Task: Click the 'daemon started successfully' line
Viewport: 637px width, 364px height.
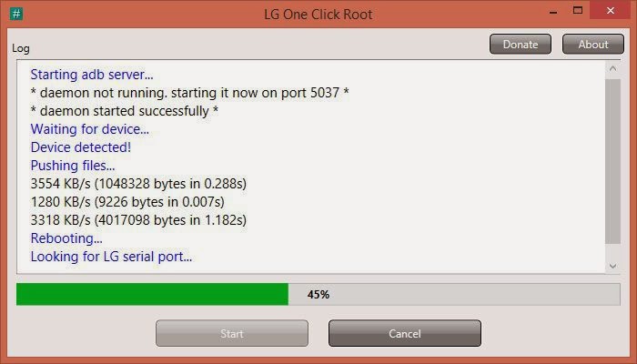Action: [x=125, y=110]
